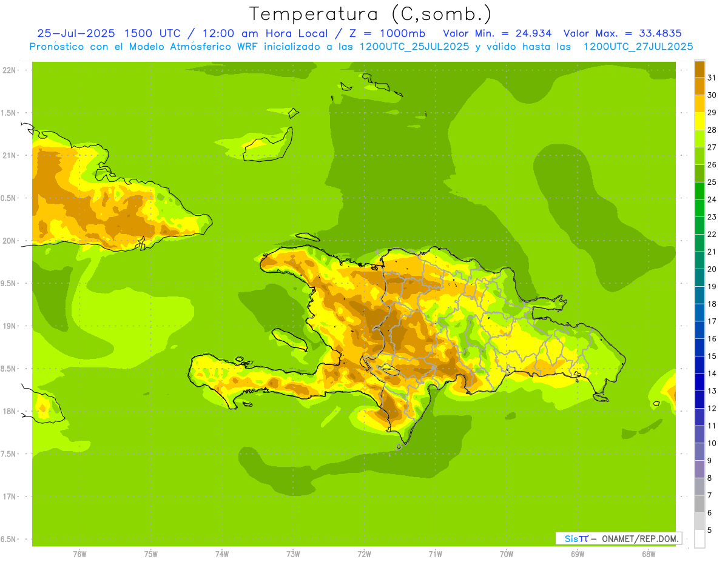The width and height of the screenshot is (728, 562).
Task: Click the '1200UTC_27JUL2025' valid-until text
Action: point(638,46)
